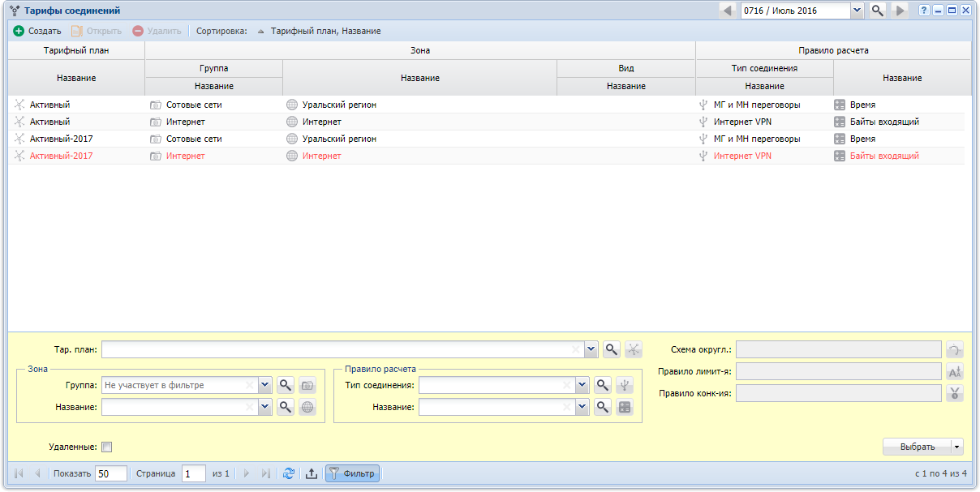Click the Схема округл. field
Screen dimensions: 980x492
(x=839, y=349)
